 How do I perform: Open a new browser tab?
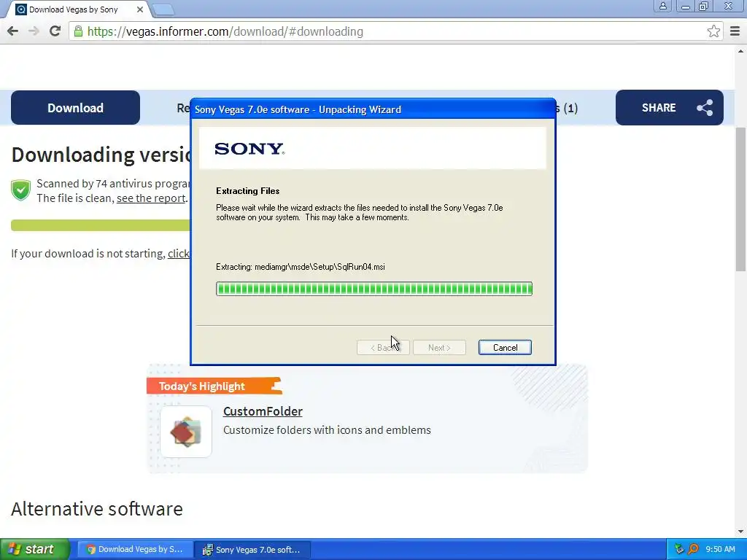(164, 9)
